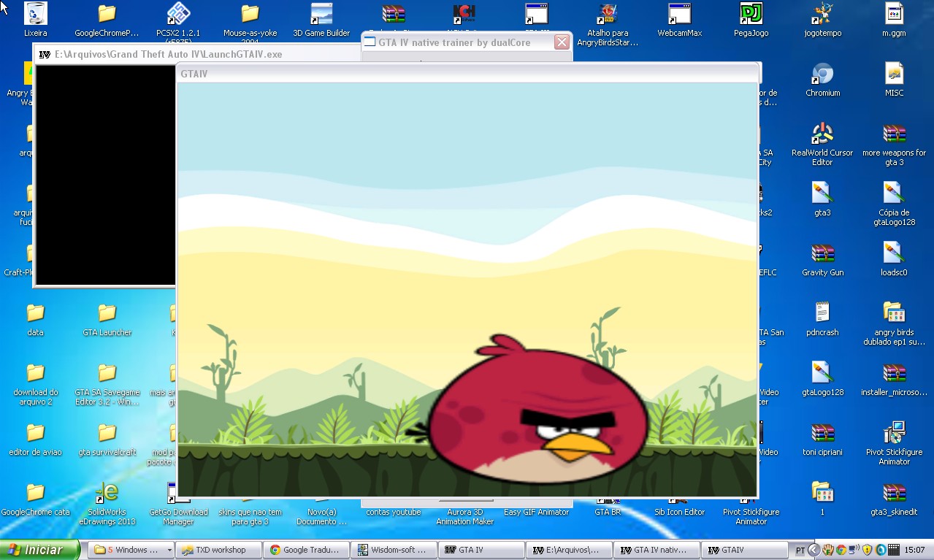This screenshot has width=934, height=560.
Task: Open the PegaJogo desktop icon
Action: 751,14
